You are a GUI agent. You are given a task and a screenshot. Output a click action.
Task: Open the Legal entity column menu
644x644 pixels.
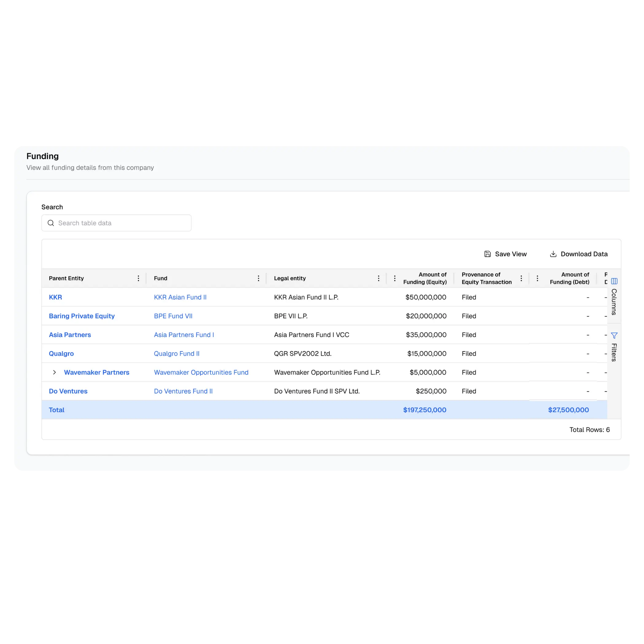[x=378, y=278]
